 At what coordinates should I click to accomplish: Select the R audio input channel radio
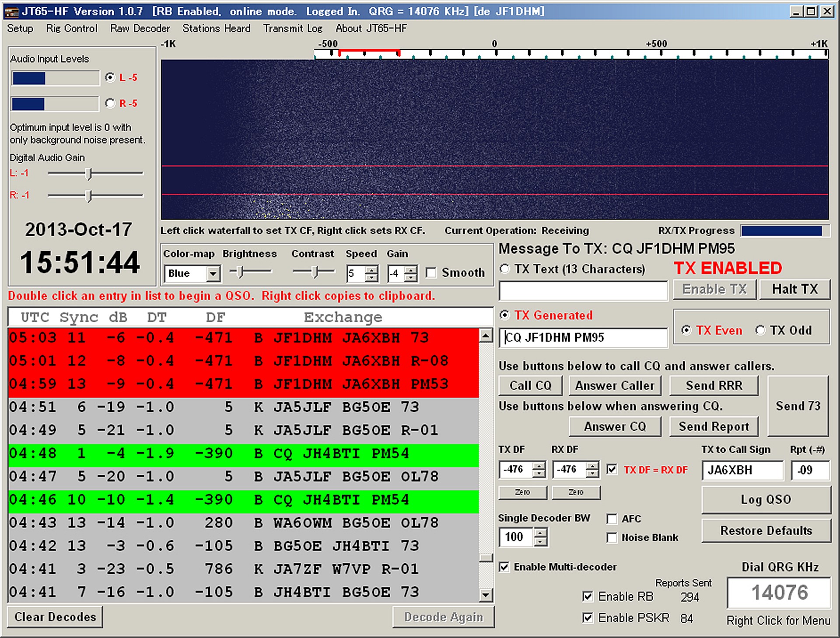tap(110, 103)
